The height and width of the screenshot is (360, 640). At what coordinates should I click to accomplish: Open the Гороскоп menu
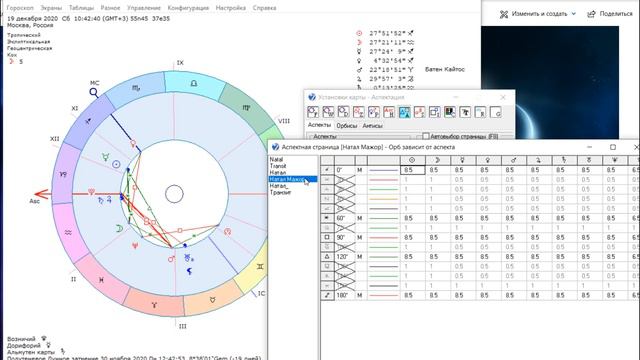[x=20, y=8]
